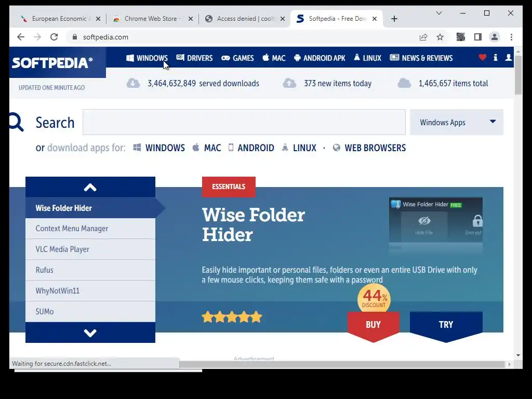Click the red BUY button
This screenshot has width=532, height=399.
tap(373, 325)
